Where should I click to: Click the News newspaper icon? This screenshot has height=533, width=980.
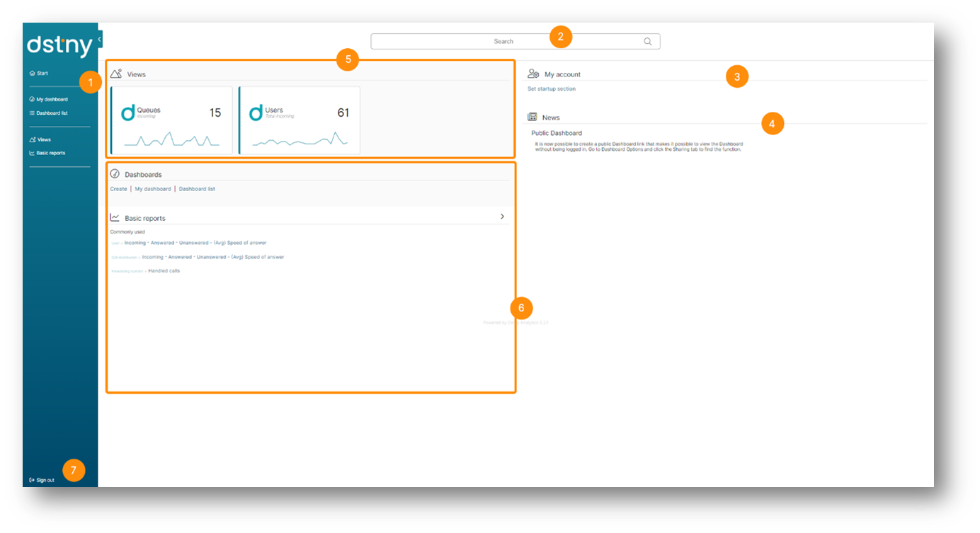tap(532, 117)
